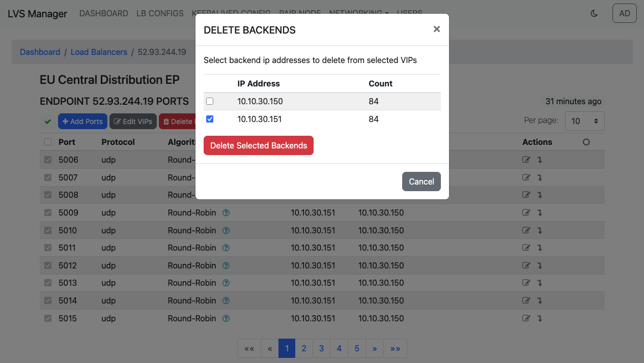Click the green checkmark icon in toolbar
644x363 pixels.
click(48, 122)
